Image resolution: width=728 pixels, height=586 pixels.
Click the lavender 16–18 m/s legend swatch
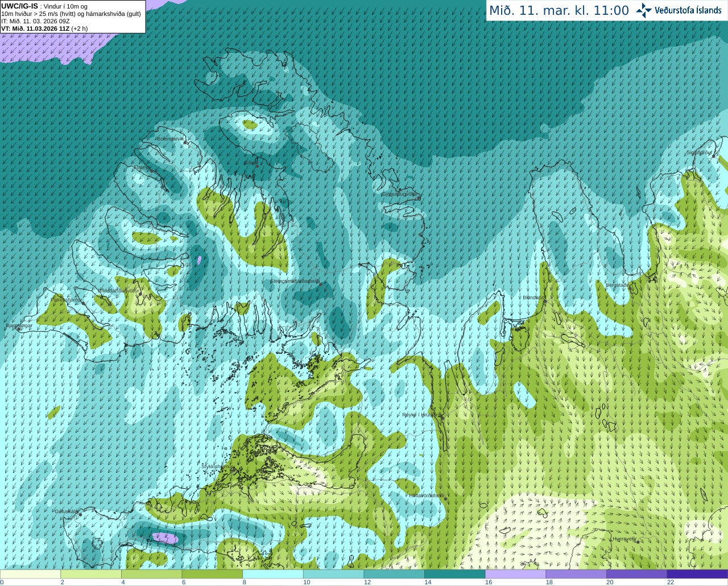click(515, 574)
